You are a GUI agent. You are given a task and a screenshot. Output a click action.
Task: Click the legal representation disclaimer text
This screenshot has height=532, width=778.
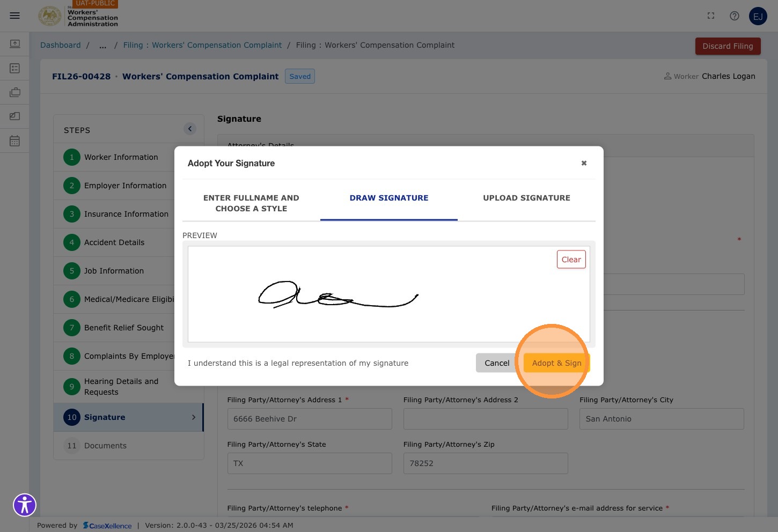coord(298,363)
